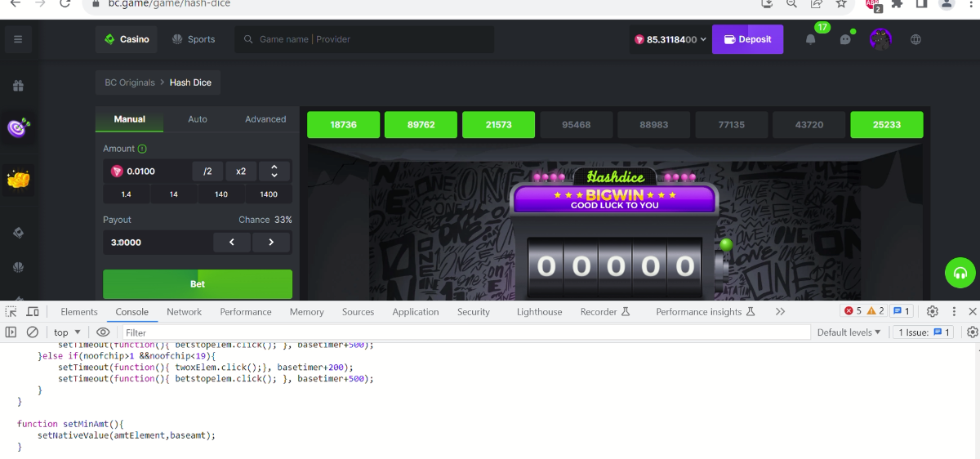
Task: Open the top context selector dropdown
Action: 67,332
